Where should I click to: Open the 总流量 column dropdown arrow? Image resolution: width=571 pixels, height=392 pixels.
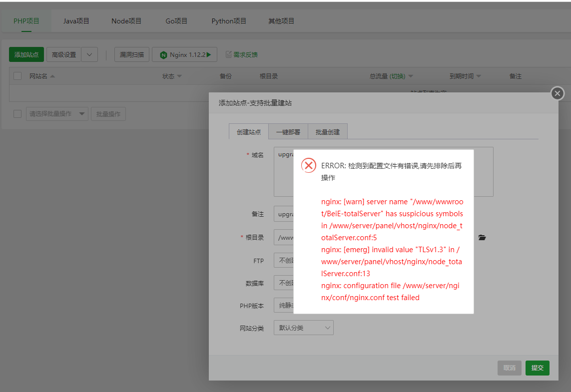click(411, 76)
